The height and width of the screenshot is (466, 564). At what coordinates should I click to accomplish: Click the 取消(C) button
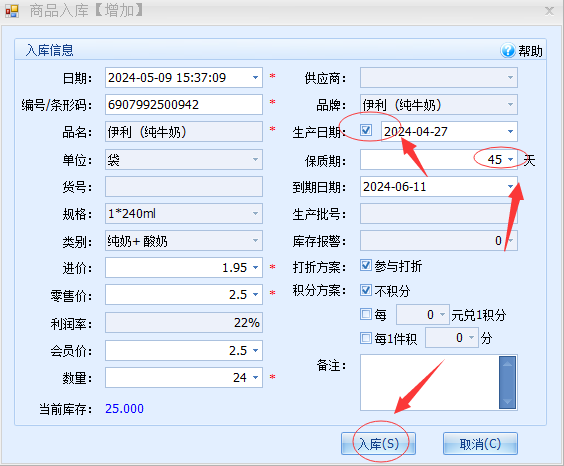[480, 444]
